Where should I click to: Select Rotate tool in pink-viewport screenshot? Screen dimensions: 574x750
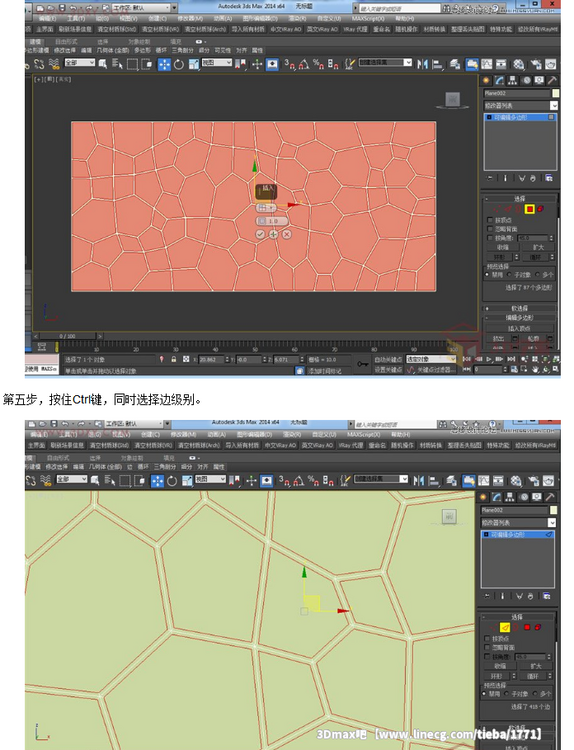(178, 65)
